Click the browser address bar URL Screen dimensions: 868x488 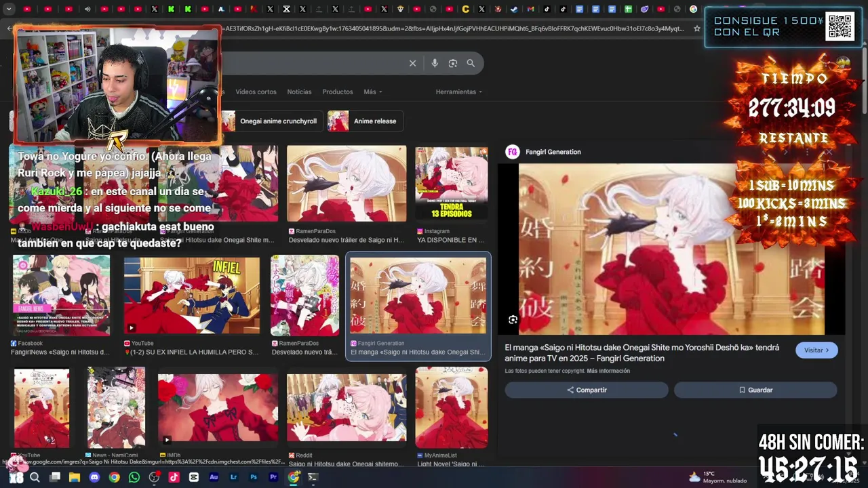point(454,28)
